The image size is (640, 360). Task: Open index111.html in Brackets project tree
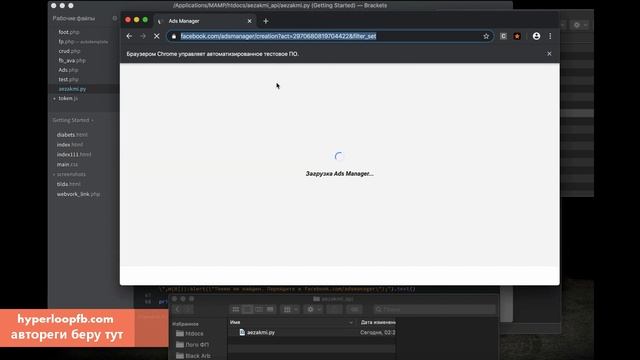[74, 154]
